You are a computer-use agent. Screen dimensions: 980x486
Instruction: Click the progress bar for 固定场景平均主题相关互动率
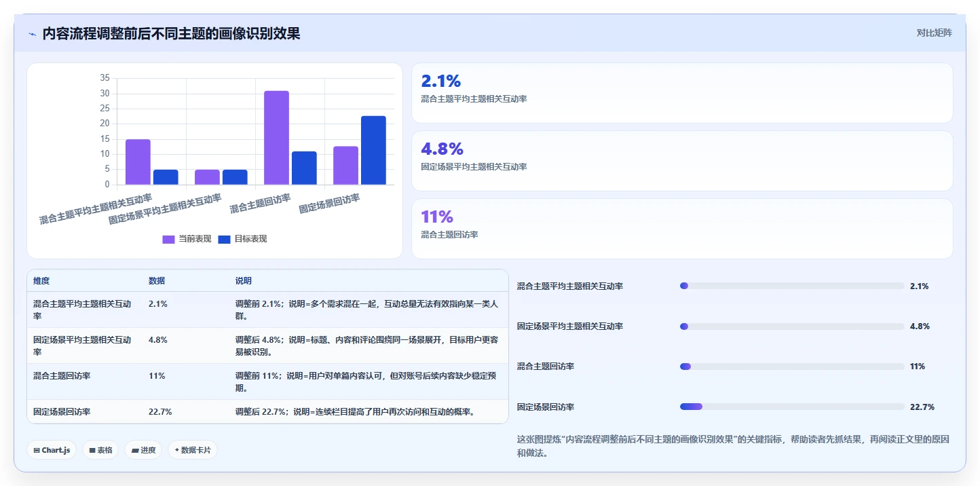pyautogui.click(x=792, y=326)
